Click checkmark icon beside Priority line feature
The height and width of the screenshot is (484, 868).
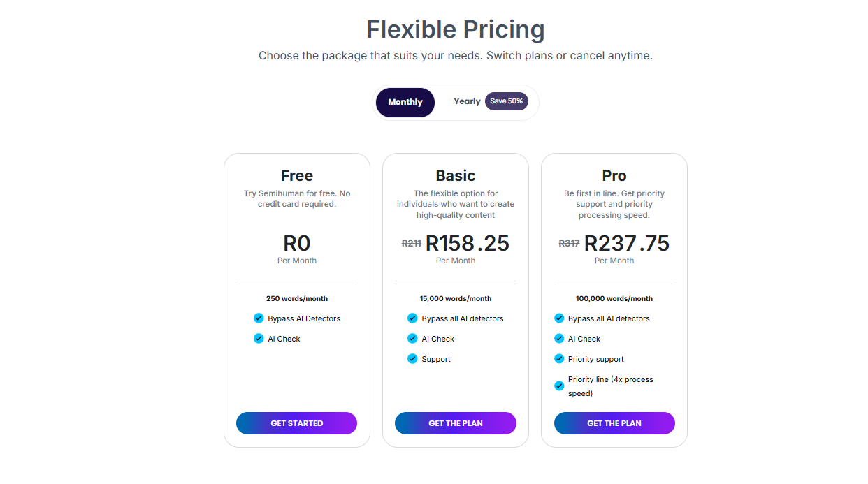tap(559, 386)
